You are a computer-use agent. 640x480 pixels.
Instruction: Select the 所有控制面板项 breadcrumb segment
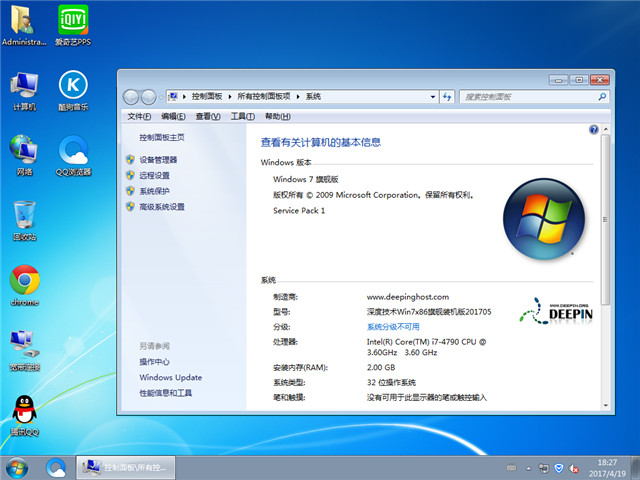(264, 96)
